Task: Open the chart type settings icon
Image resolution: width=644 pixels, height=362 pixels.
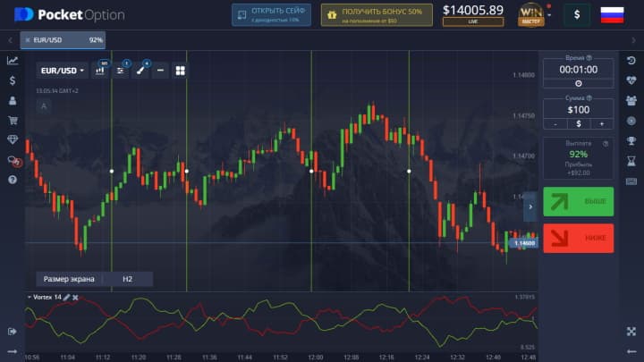Action: coord(100,70)
